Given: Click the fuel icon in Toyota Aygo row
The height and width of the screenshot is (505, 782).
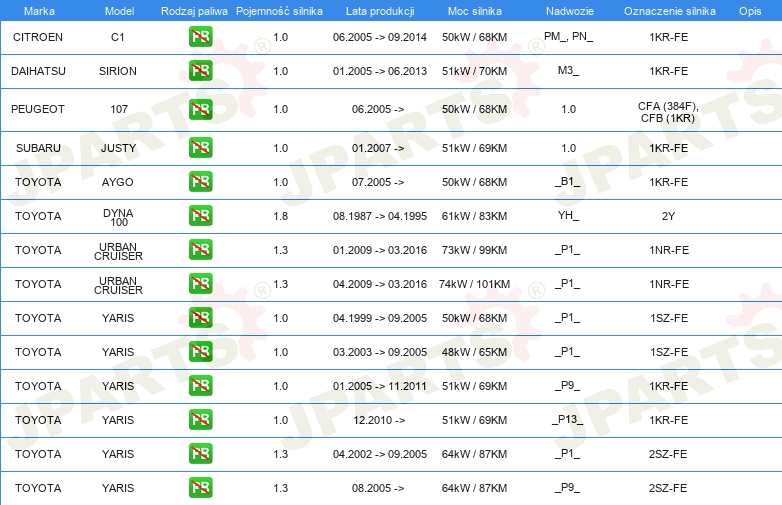Looking at the screenshot, I should pos(200,181).
